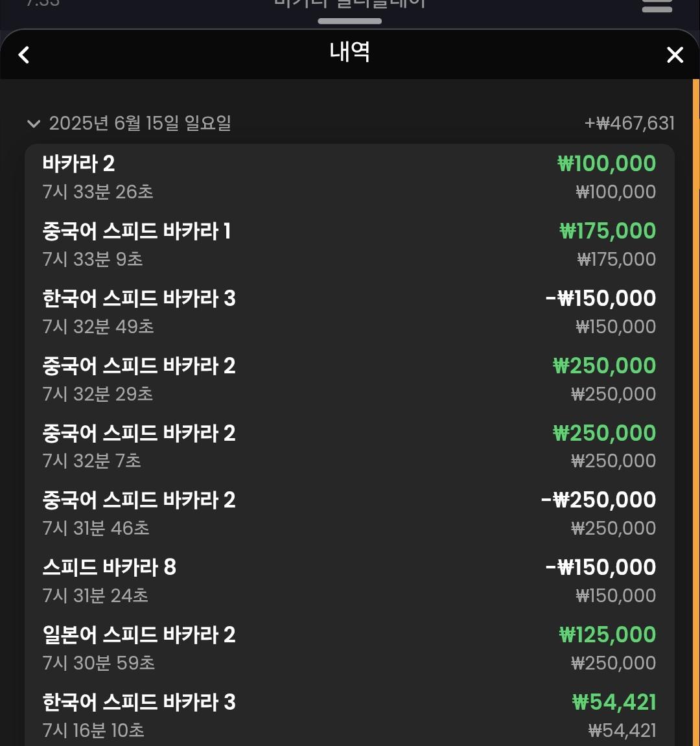Open 한국어 스피드 바카라 3 at 7시 32분 49초
The image size is (700, 746).
click(350, 312)
